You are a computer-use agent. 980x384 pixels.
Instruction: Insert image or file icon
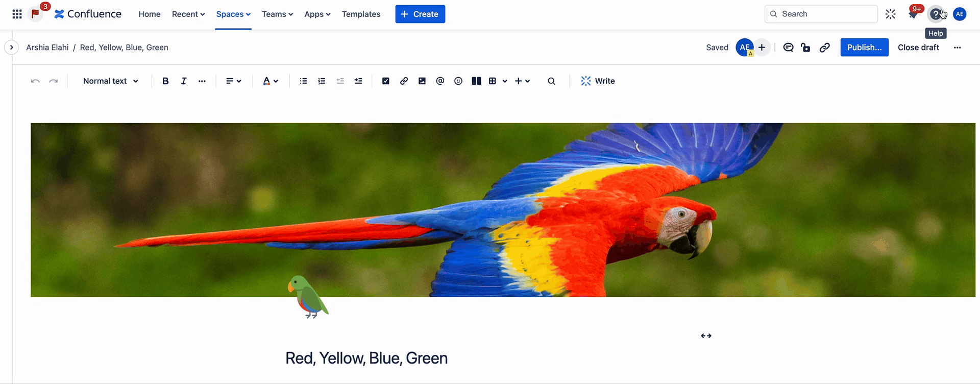click(422, 81)
